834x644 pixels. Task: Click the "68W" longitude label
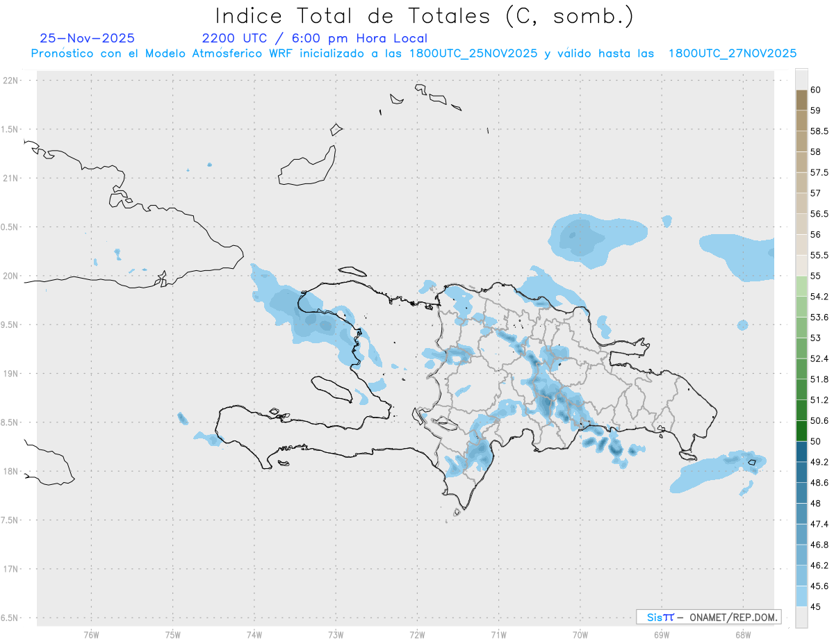click(743, 635)
